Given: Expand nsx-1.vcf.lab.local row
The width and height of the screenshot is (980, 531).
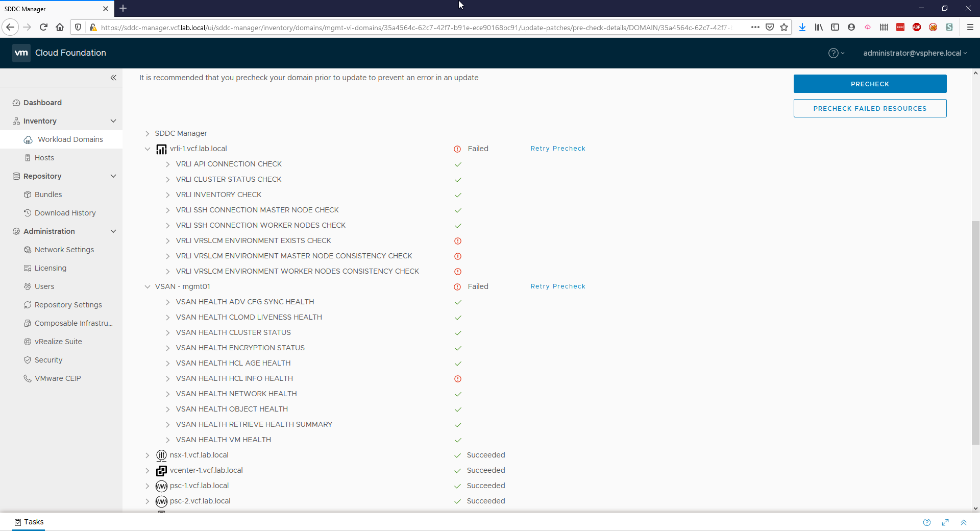Looking at the screenshot, I should (147, 455).
